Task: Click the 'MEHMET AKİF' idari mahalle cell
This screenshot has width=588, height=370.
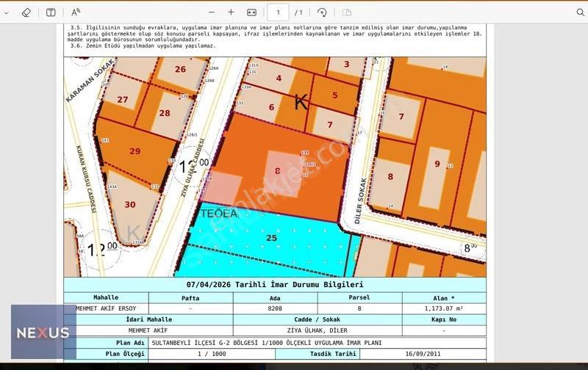Action: point(148,330)
